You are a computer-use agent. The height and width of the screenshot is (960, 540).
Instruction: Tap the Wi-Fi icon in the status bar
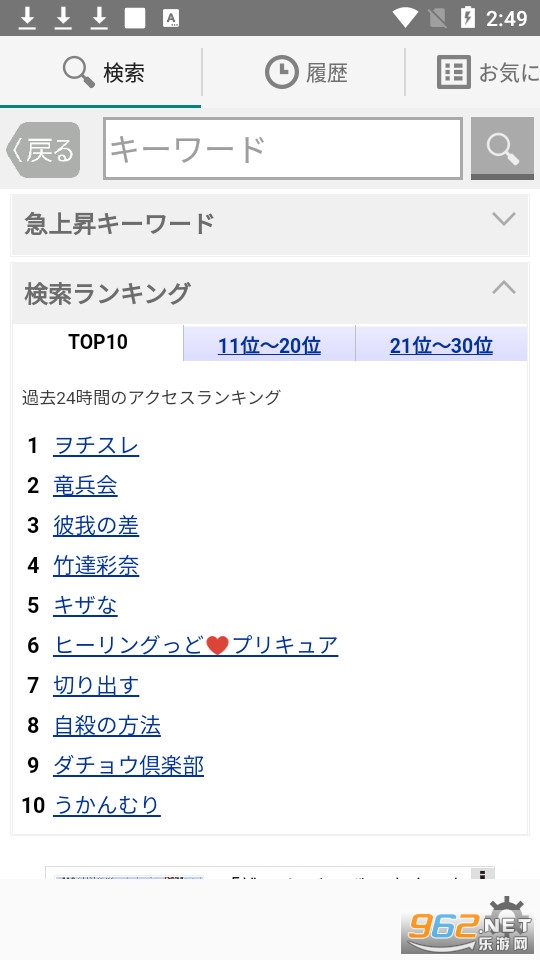pyautogui.click(x=405, y=18)
